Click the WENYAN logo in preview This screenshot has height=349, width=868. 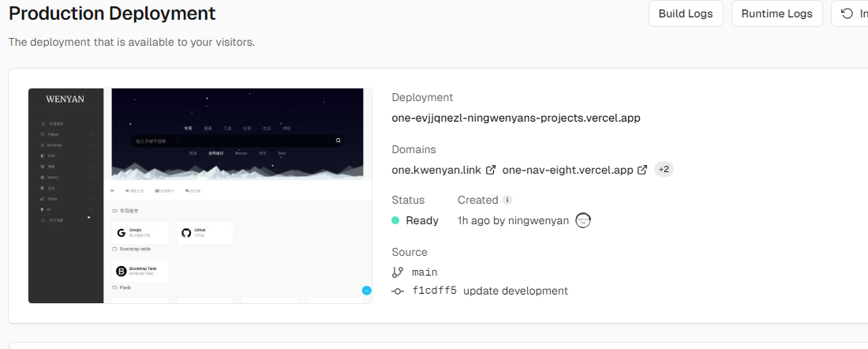65,99
